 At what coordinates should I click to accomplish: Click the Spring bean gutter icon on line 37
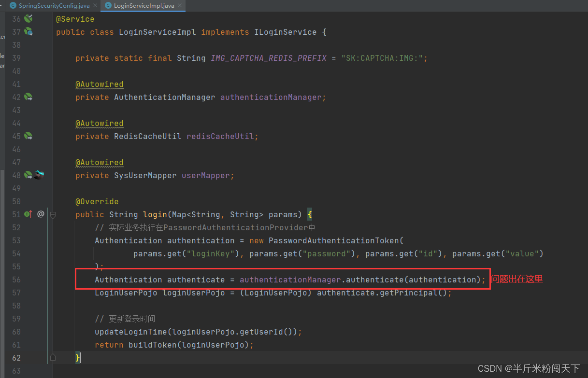point(29,32)
